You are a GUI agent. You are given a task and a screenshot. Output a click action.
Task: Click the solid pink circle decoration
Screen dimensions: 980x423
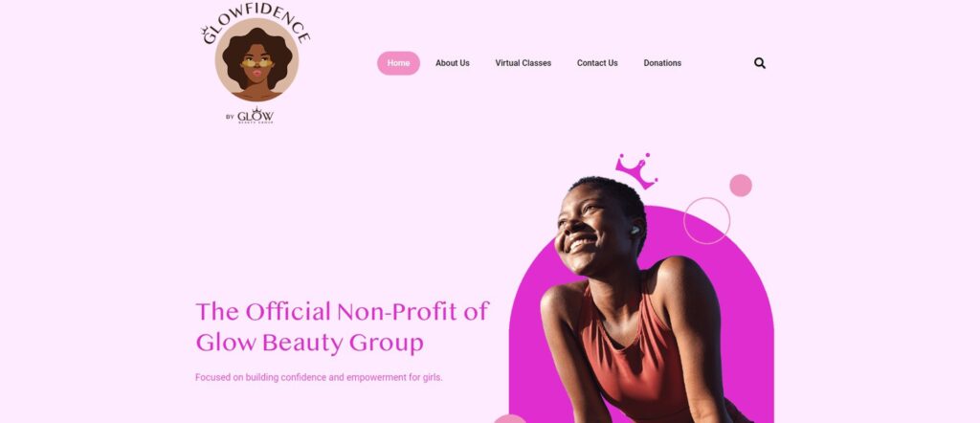(741, 186)
